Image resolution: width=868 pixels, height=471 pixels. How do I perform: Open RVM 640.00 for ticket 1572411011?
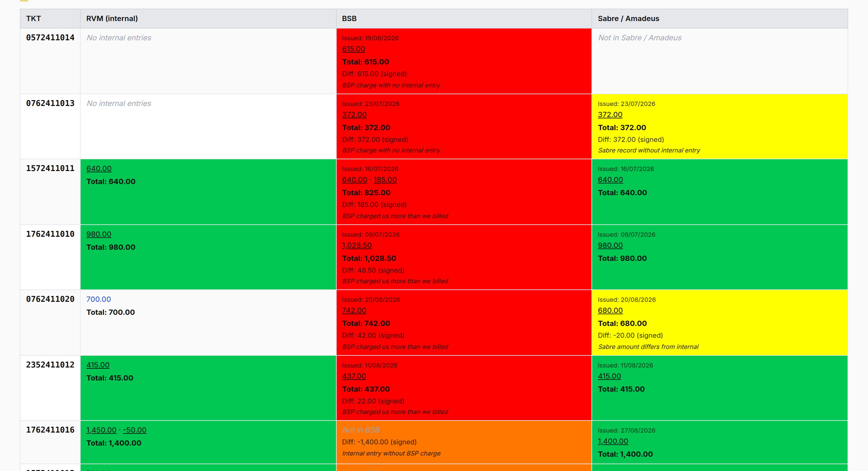99,169
